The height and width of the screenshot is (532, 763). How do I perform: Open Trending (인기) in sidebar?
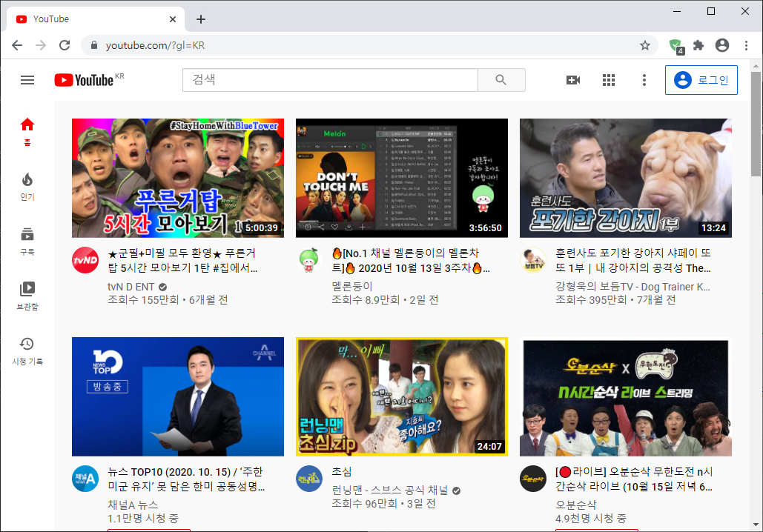pos(27,187)
